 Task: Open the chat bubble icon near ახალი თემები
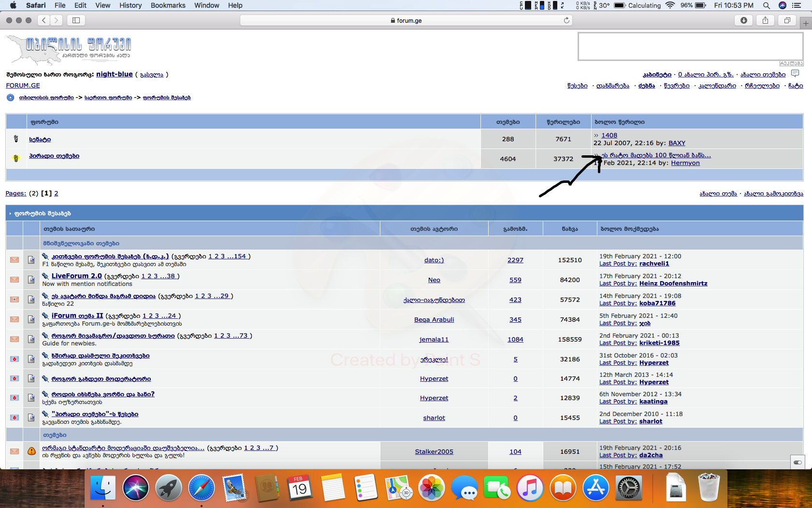pyautogui.click(x=795, y=73)
